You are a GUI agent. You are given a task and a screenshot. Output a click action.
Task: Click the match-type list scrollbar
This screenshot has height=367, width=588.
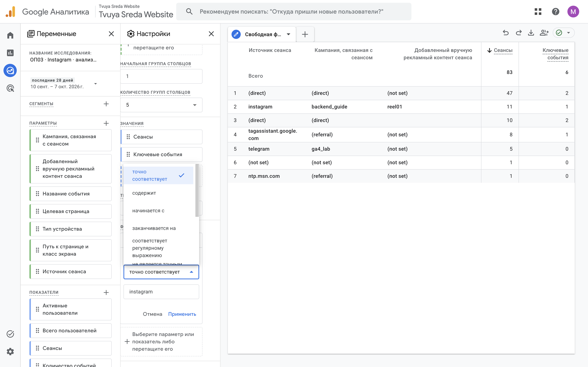[x=197, y=190]
